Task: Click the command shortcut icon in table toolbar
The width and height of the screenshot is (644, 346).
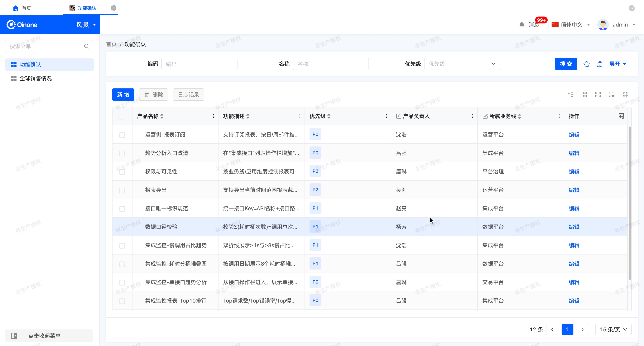Action: click(625, 95)
